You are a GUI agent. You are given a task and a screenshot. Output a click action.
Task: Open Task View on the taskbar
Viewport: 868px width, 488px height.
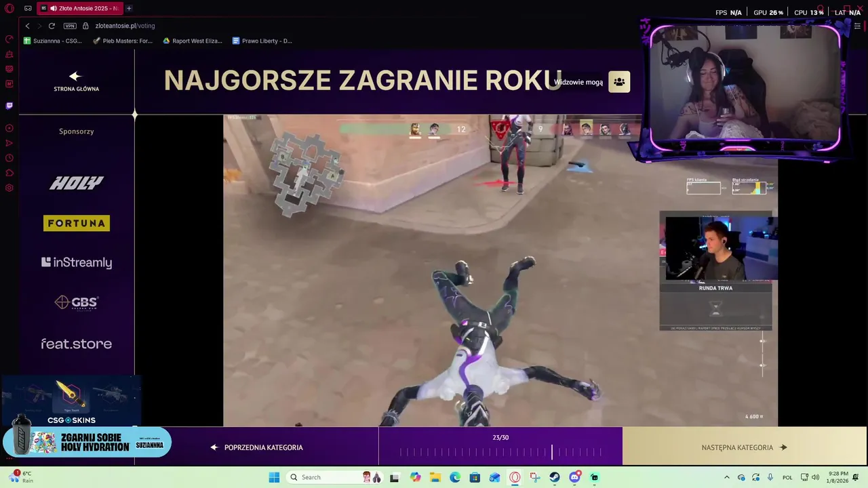point(394,477)
